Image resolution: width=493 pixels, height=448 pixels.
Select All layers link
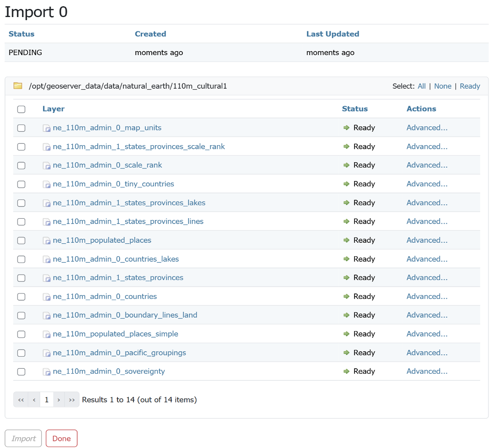click(422, 86)
